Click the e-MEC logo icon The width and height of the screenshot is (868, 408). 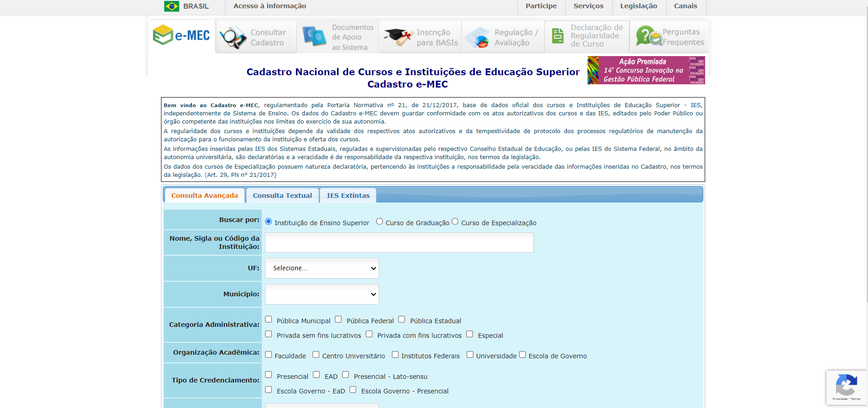click(x=163, y=36)
